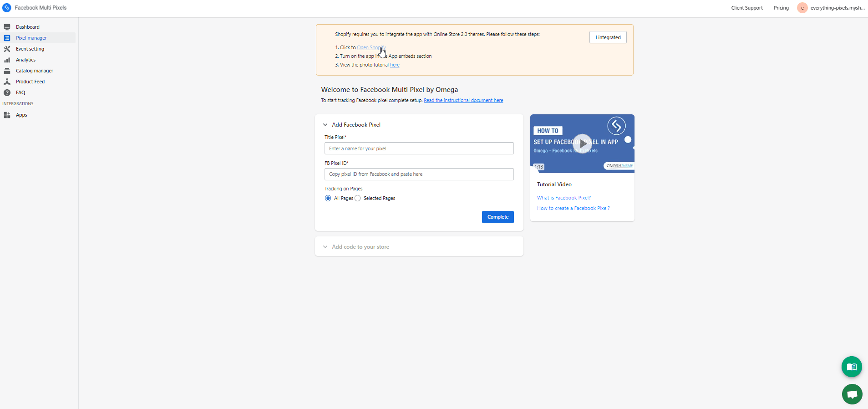868x409 pixels.
Task: Go to Pixel manager menu item
Action: [31, 38]
